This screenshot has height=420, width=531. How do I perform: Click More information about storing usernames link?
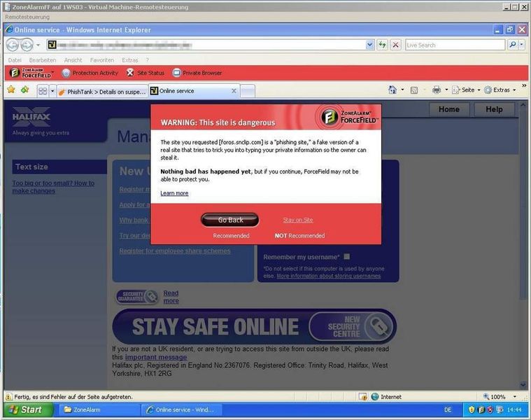click(329, 276)
